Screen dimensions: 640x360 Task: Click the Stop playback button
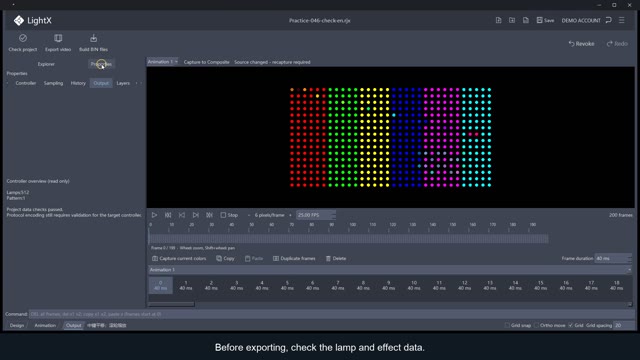pyautogui.click(x=229, y=215)
